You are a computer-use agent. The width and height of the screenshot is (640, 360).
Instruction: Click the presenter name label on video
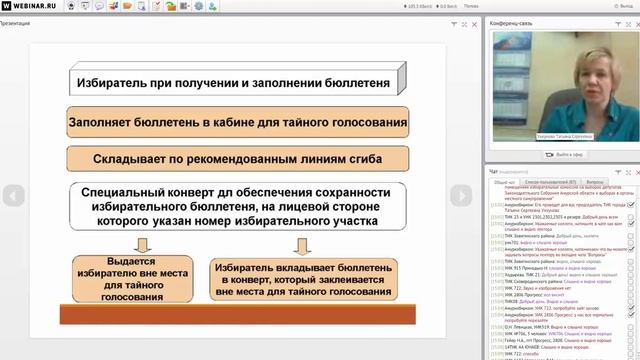click(x=564, y=137)
